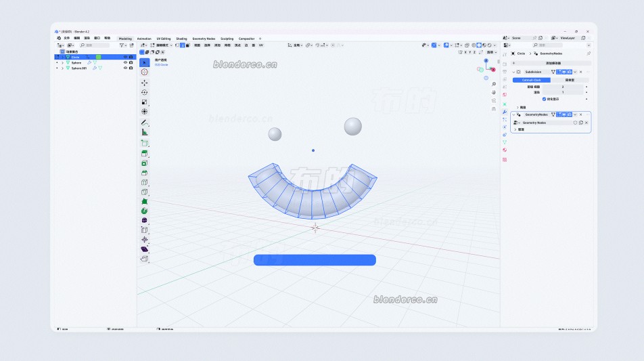Click the viewport zoom magnifier gizmo
The image size is (644, 361).
pyautogui.click(x=494, y=84)
